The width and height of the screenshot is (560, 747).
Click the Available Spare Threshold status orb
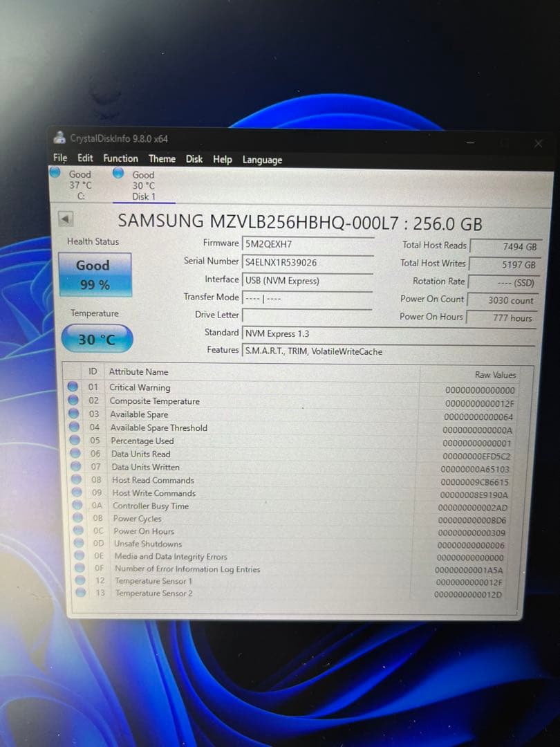click(74, 426)
